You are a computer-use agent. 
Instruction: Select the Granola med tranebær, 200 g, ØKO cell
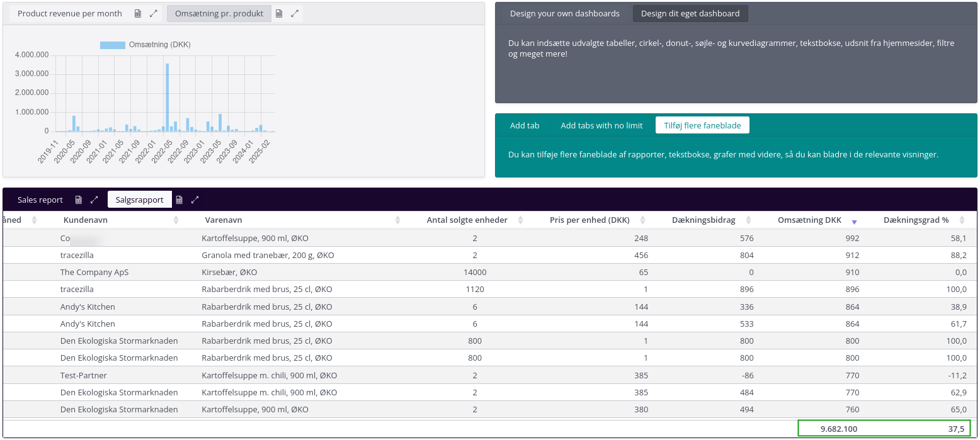268,255
